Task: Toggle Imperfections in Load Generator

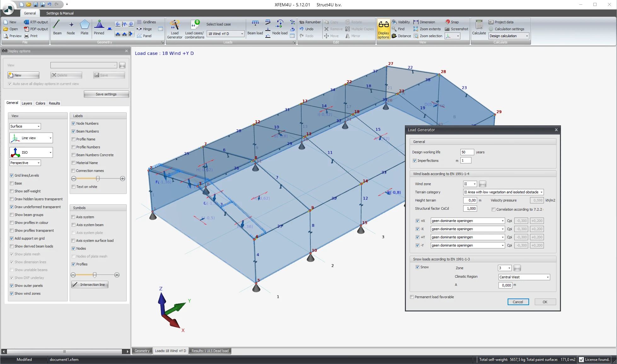Action: coord(415,161)
